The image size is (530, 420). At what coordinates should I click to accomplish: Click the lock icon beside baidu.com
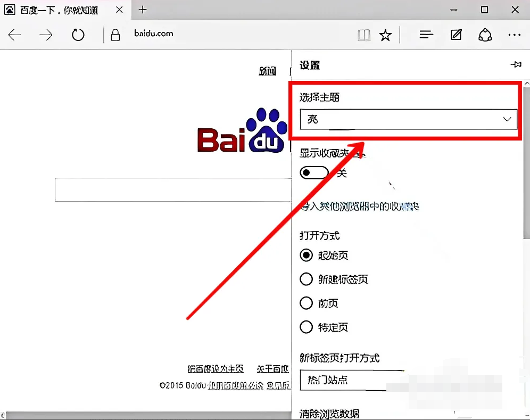(x=115, y=35)
